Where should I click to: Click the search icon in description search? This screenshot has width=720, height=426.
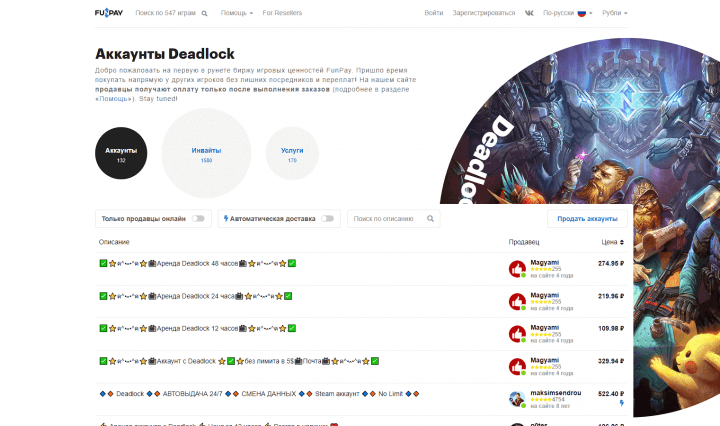pyautogui.click(x=430, y=219)
